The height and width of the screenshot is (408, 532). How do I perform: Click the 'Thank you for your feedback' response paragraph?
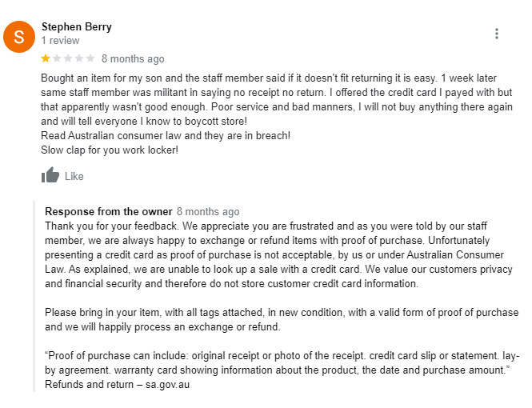click(x=279, y=254)
